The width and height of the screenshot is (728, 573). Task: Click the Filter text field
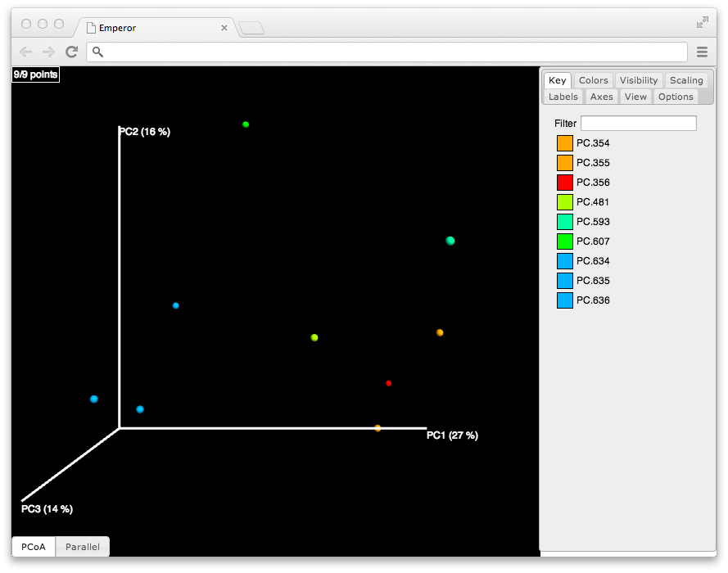639,123
